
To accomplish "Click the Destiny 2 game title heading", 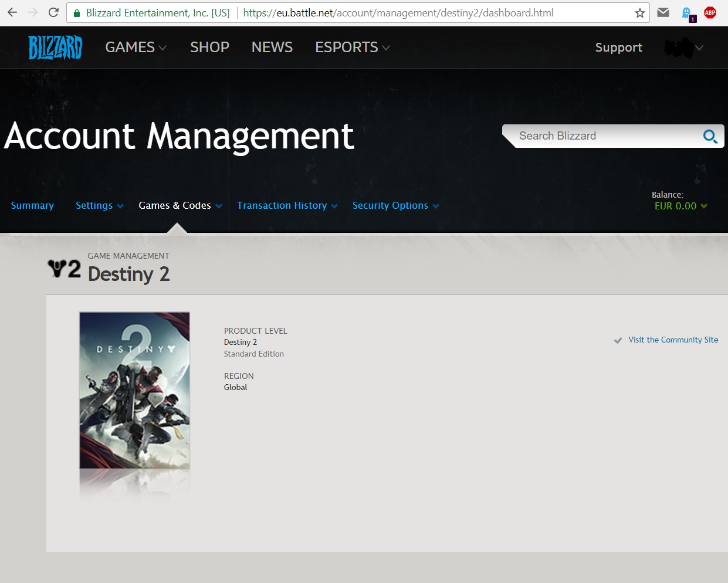I will (x=128, y=274).
